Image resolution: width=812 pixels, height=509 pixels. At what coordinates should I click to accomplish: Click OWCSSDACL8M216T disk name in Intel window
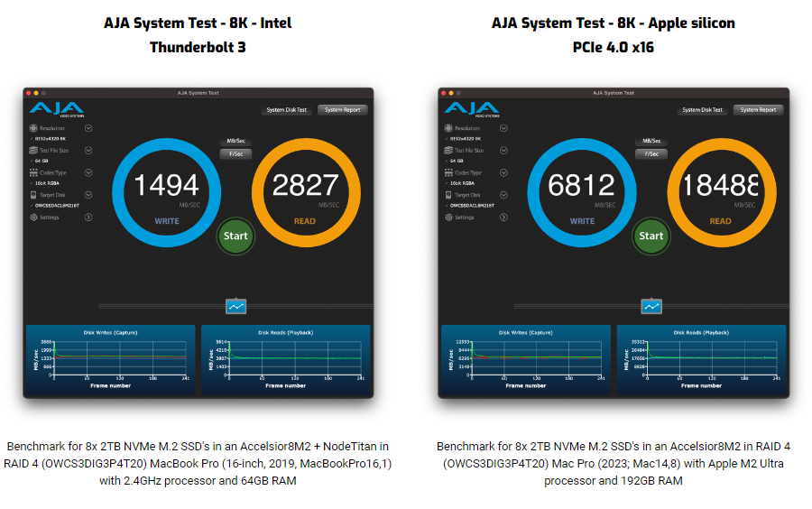(x=57, y=206)
